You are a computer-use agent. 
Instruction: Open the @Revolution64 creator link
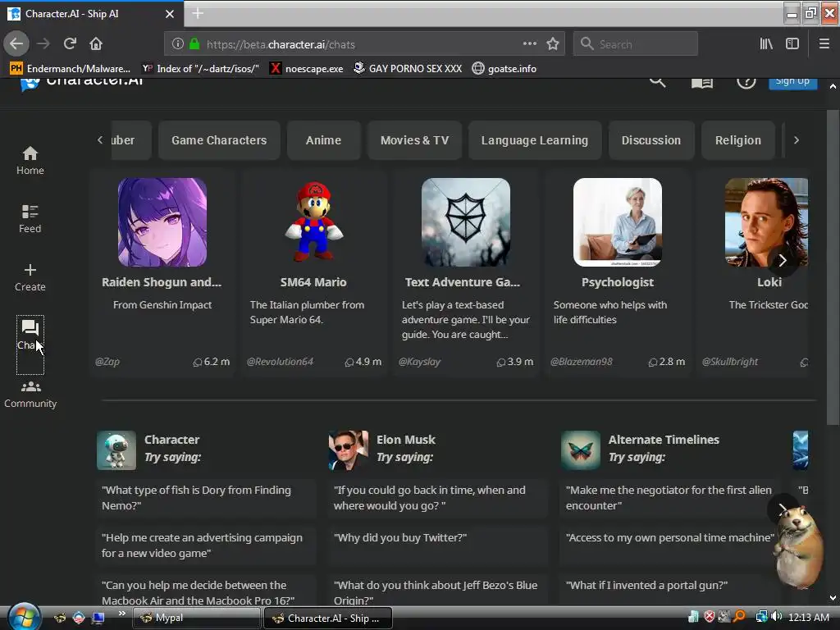280,362
